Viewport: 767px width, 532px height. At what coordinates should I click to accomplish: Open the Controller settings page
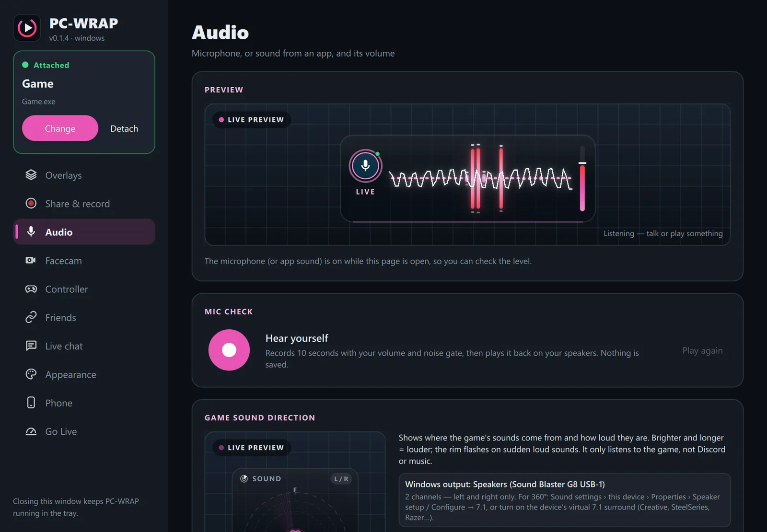pos(84,289)
